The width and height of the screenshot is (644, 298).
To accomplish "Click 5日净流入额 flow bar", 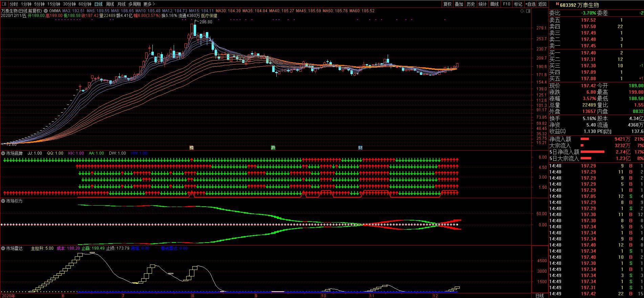I will (x=593, y=152).
